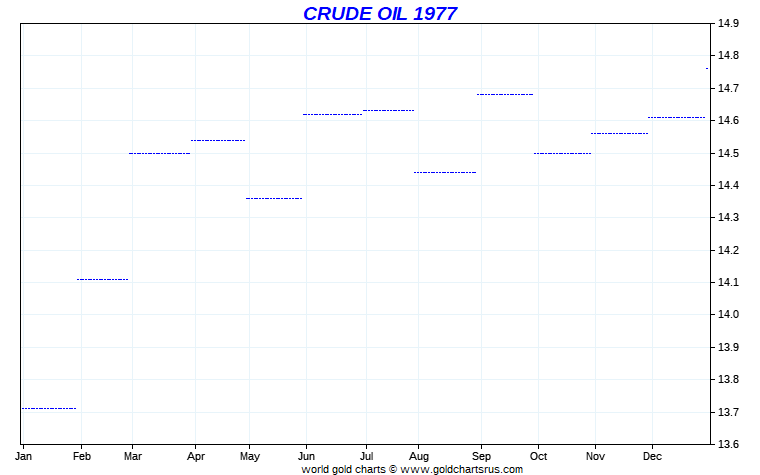Click the Sep label on the x-axis

[x=481, y=457]
